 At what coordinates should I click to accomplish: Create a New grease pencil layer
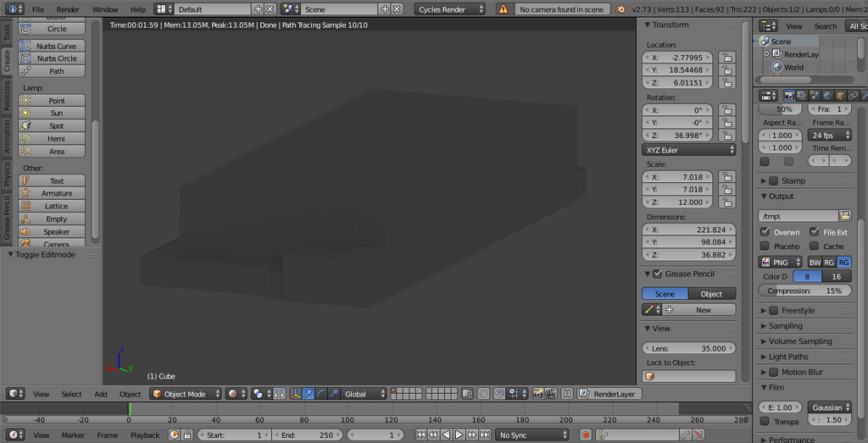(698, 310)
